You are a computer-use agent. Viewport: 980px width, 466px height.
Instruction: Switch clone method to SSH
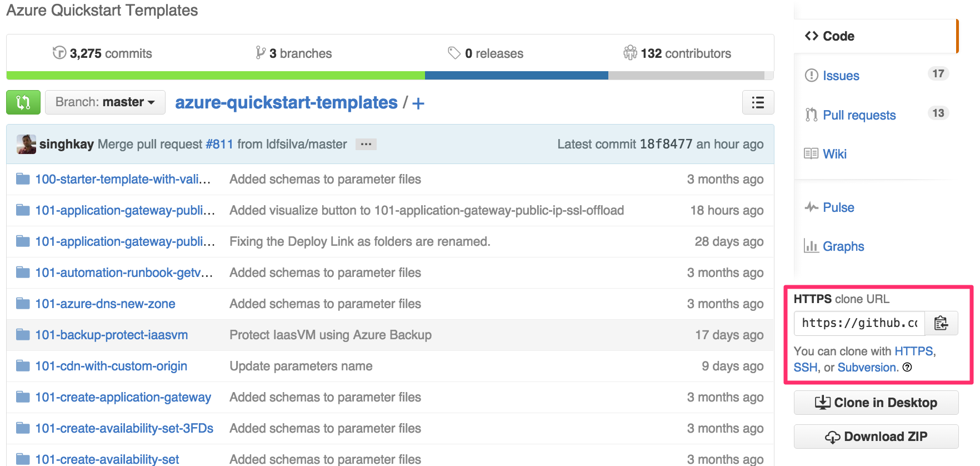pyautogui.click(x=806, y=368)
